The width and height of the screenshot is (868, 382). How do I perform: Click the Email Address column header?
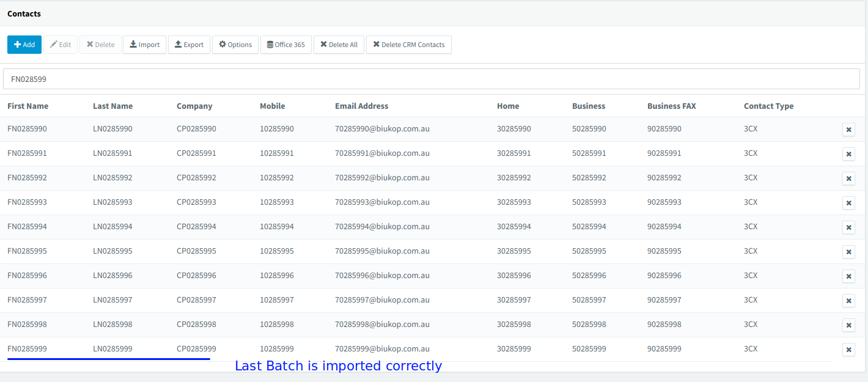(361, 106)
